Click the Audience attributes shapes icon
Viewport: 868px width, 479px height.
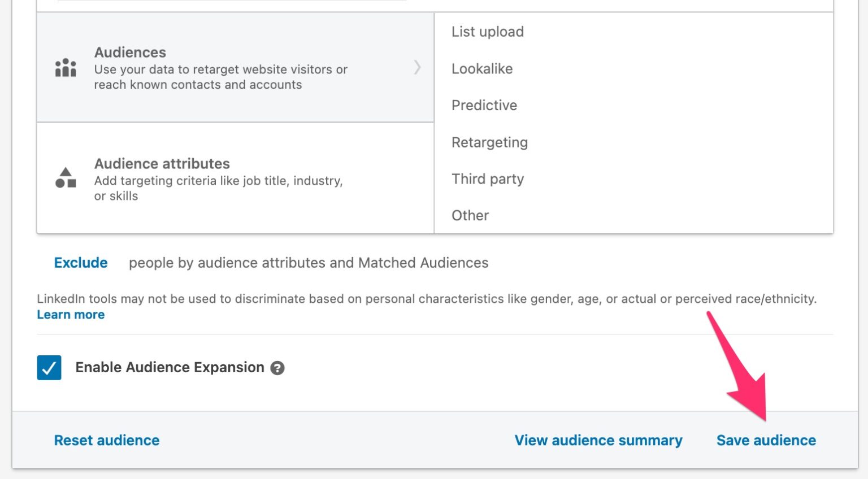point(64,179)
